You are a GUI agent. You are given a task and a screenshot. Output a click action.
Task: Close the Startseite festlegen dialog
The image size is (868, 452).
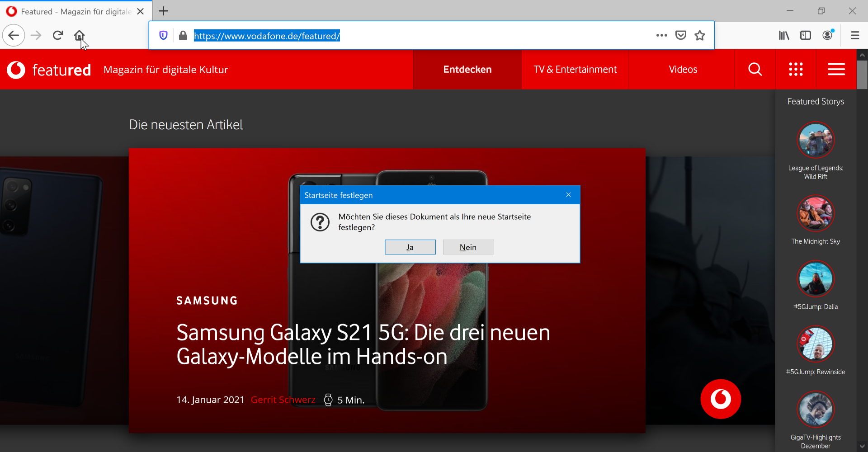click(568, 195)
